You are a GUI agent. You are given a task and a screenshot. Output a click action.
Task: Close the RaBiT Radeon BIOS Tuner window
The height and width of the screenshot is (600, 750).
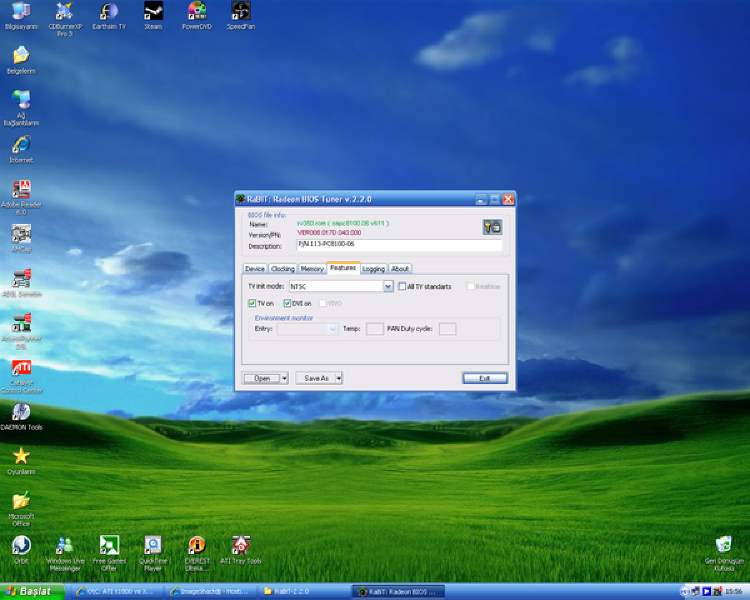(x=508, y=200)
